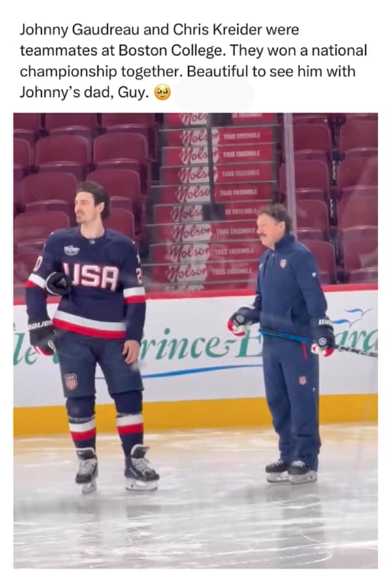Click the event patch on the jersey's shoulder
The width and height of the screenshot is (392, 582).
tap(72, 250)
